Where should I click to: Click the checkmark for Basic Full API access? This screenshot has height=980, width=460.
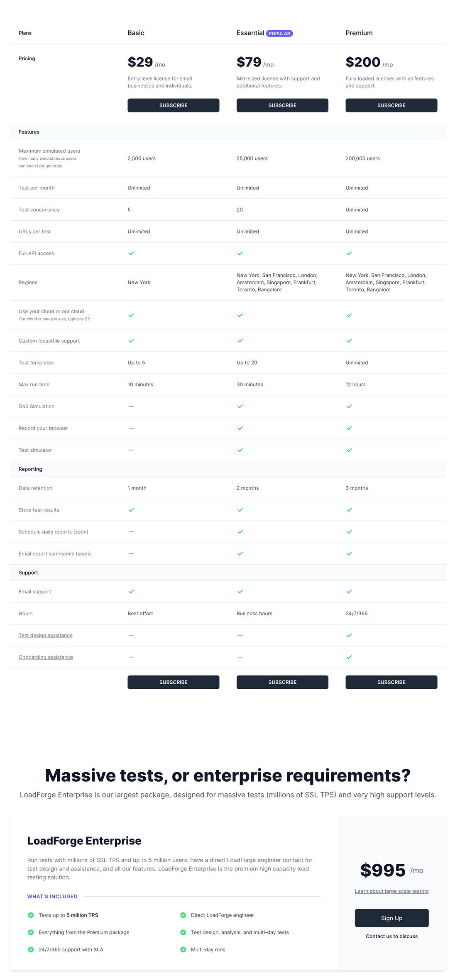(x=131, y=253)
